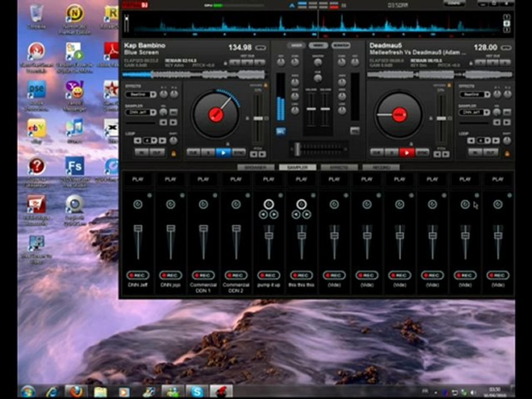Click the left deck pitch slider handle
This screenshot has width=532, height=399.
pos(258,119)
